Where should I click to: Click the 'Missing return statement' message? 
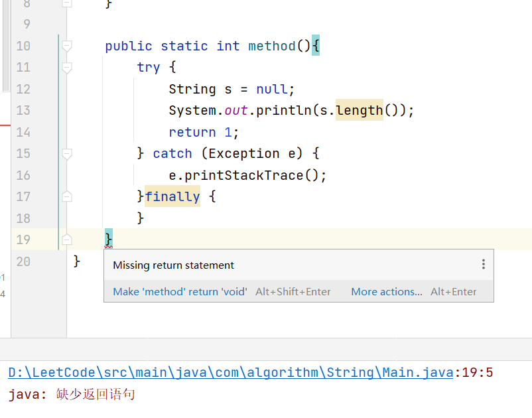173,265
